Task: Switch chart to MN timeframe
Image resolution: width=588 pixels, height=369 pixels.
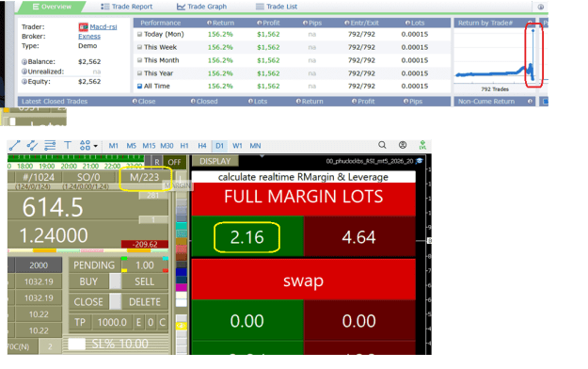Action: pyautogui.click(x=255, y=146)
